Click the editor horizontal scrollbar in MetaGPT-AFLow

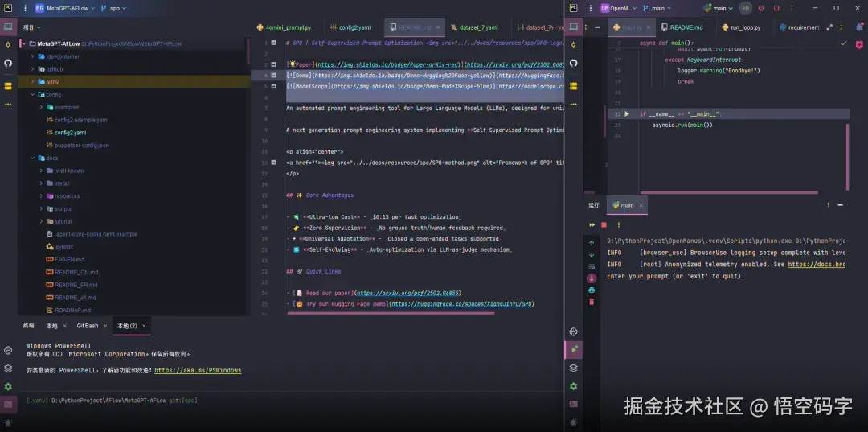(x=391, y=313)
